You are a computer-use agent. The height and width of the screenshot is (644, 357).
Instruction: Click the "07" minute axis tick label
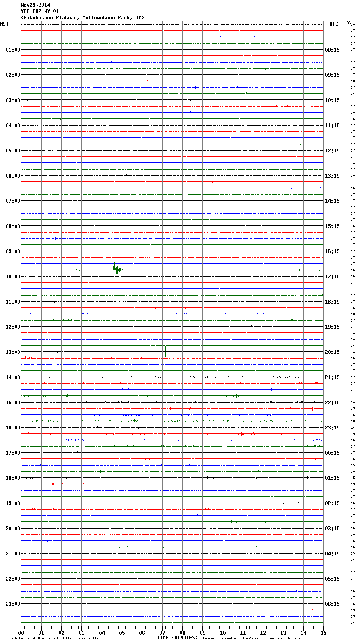(x=162, y=633)
